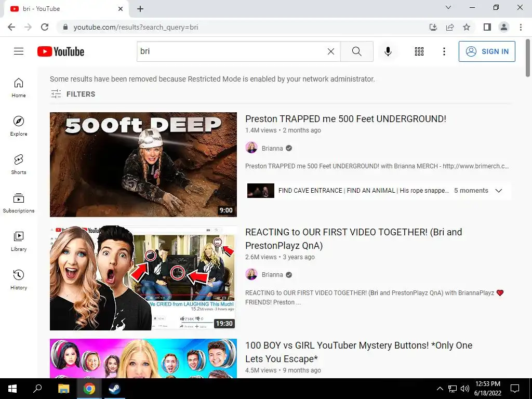The width and height of the screenshot is (532, 399).
Task: Open the '500ft DEEP' video thumbnail
Action: click(x=143, y=165)
